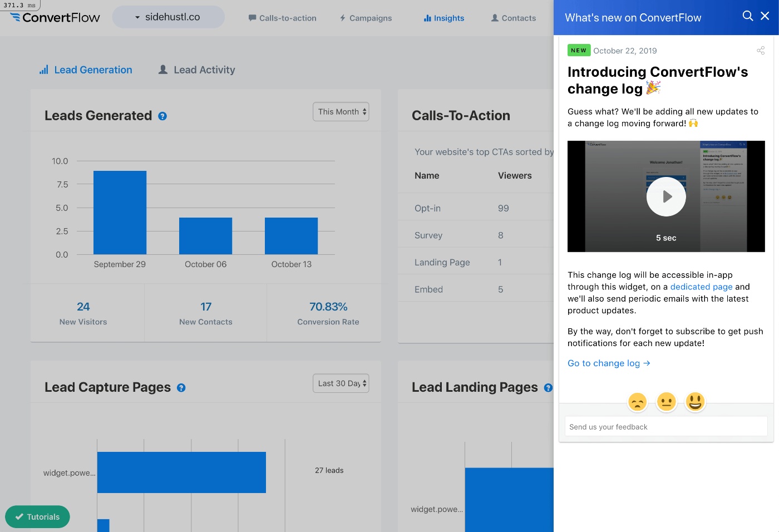Open the Last 30 Days range dropdown
Image resolution: width=779 pixels, height=532 pixels.
[341, 383]
